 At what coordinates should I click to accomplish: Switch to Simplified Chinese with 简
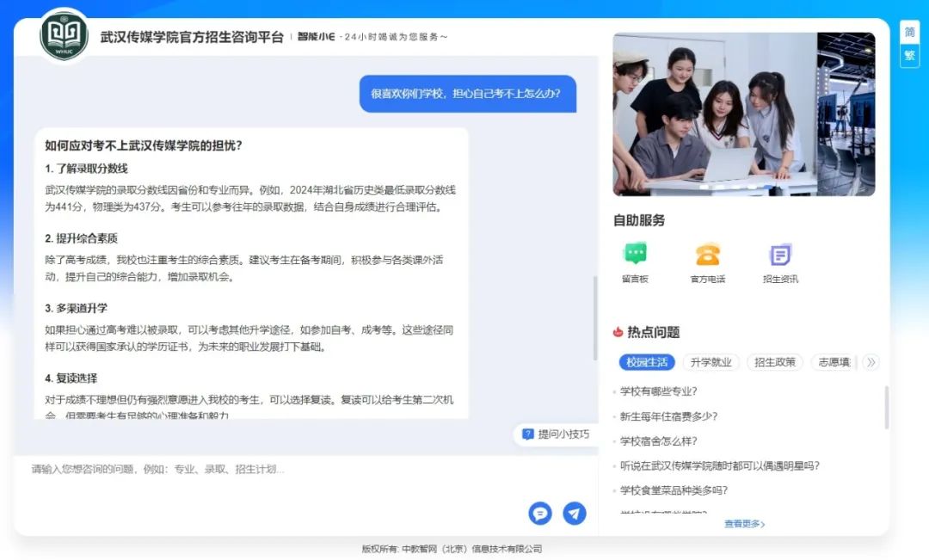click(x=909, y=33)
